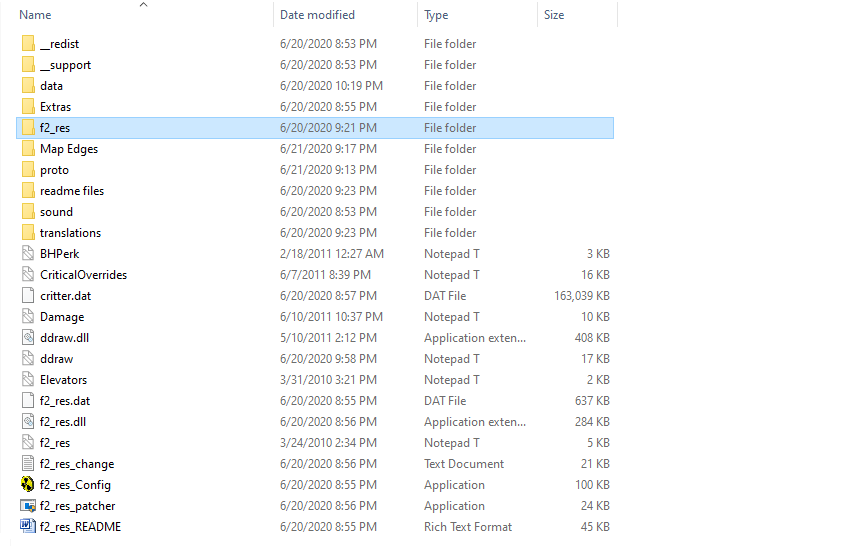Image resolution: width=848 pixels, height=546 pixels.
Task: Sort files by Date modified column
Action: coord(317,15)
